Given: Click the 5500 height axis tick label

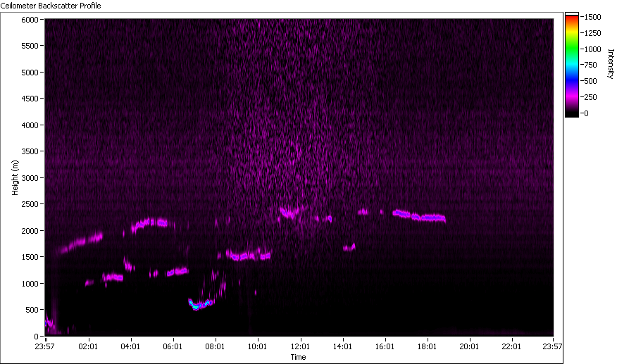Looking at the screenshot, I should 30,46.
